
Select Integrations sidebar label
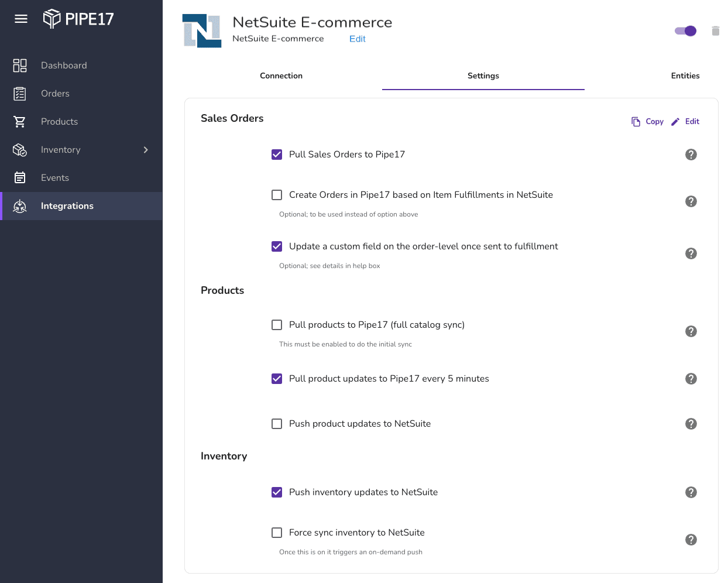coord(67,206)
